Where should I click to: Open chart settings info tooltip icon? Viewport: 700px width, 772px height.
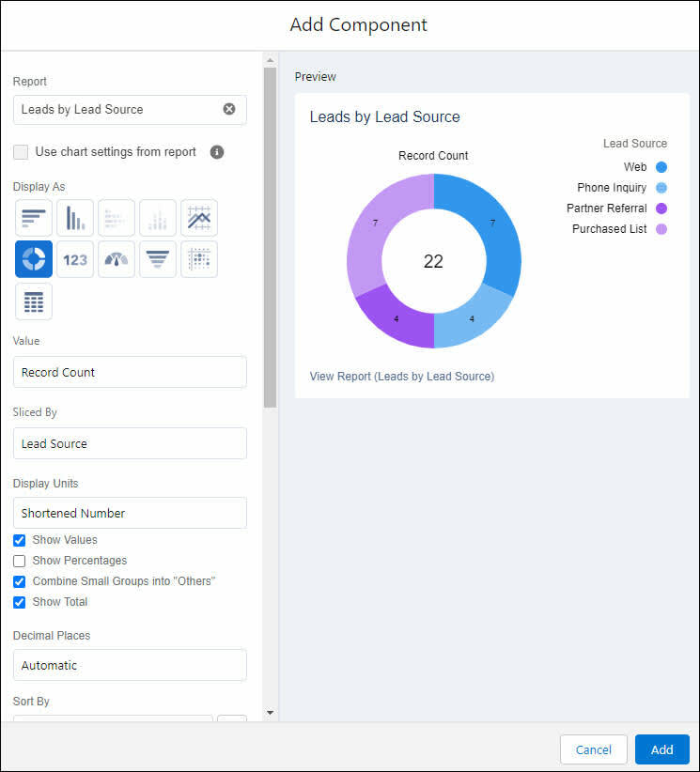click(217, 152)
